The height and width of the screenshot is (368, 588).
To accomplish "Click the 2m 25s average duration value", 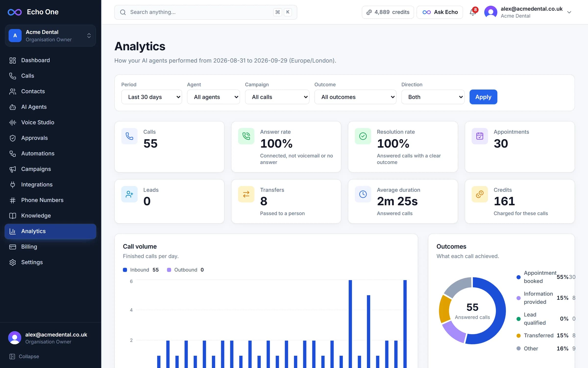I will [x=397, y=201].
